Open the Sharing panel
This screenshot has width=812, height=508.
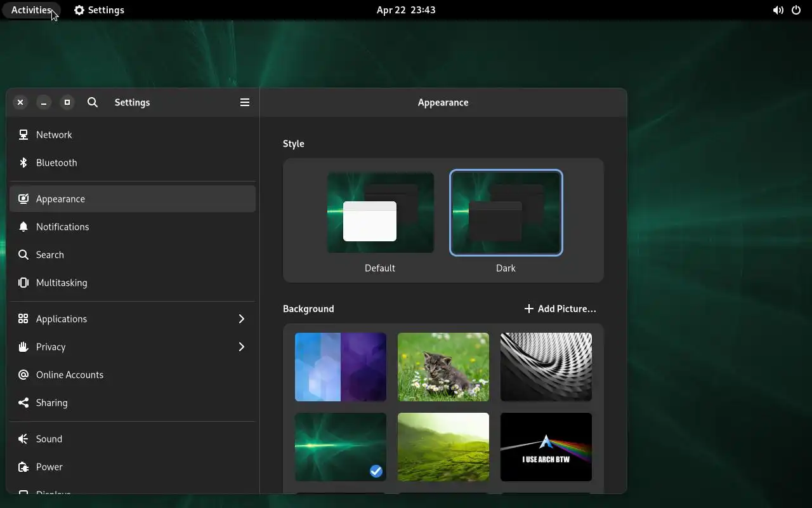point(133,403)
